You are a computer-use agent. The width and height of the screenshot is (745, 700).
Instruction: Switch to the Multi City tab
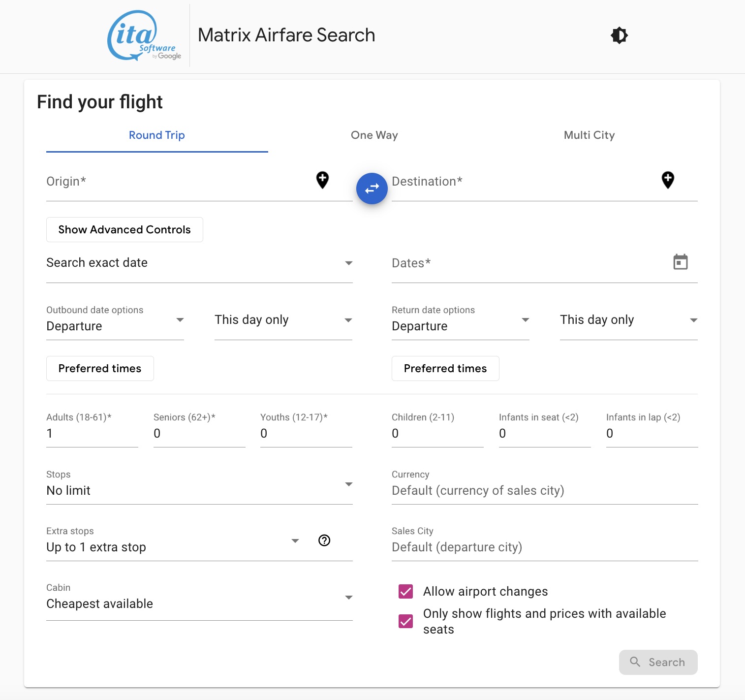(x=589, y=135)
